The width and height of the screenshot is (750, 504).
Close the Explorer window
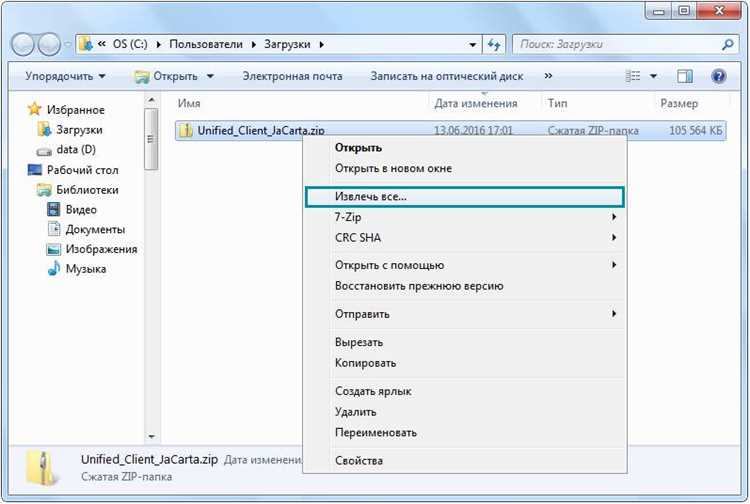(x=719, y=11)
